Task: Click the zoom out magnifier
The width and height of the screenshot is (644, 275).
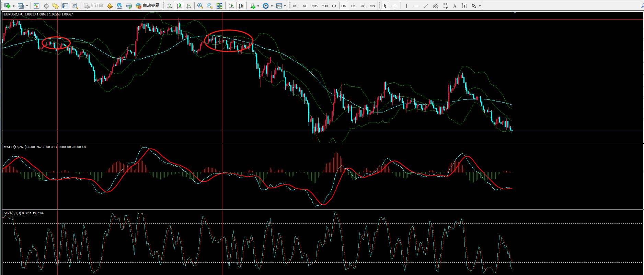Action: tap(210, 6)
